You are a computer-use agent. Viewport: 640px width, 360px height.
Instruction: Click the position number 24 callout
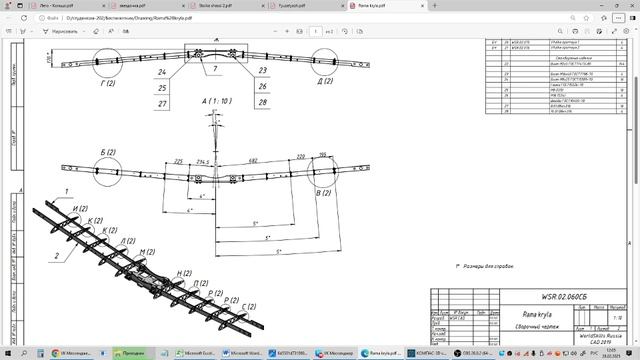(x=162, y=72)
